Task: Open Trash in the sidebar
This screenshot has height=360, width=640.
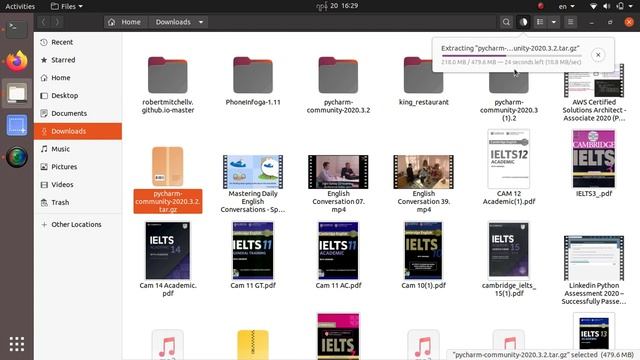Action: (78, 202)
